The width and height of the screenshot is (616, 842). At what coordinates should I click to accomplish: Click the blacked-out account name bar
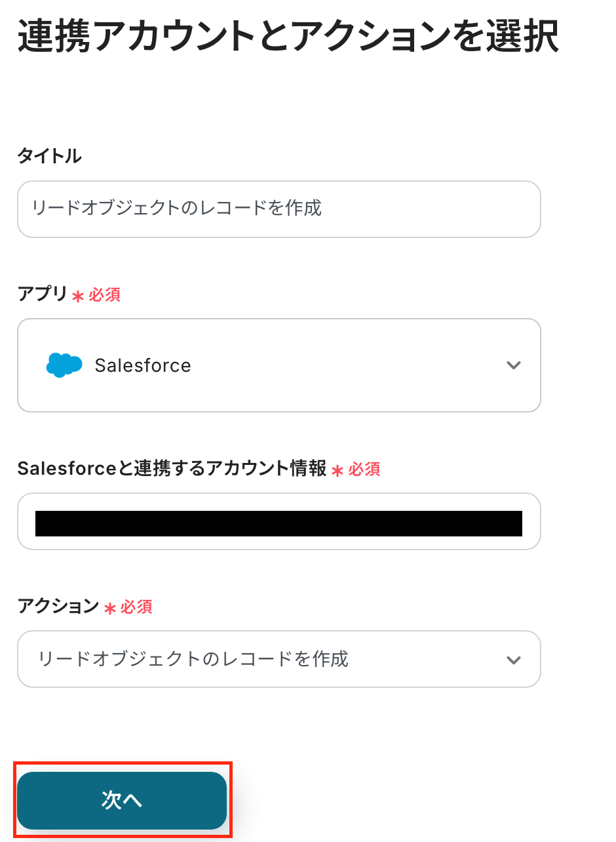point(279,523)
